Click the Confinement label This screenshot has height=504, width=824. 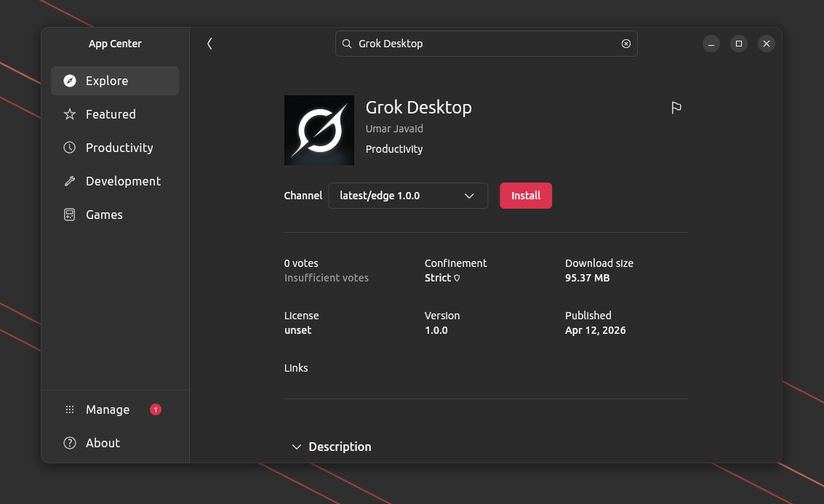[455, 263]
